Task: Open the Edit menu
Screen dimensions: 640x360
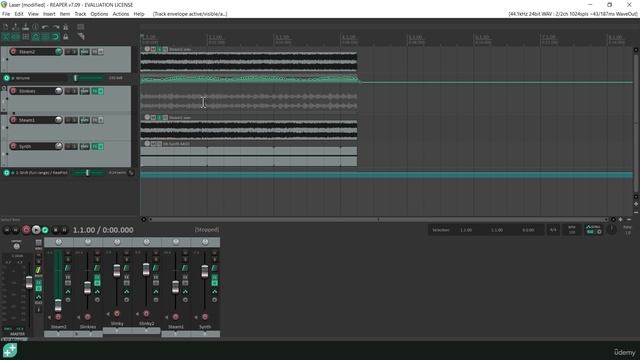Action: (x=19, y=14)
